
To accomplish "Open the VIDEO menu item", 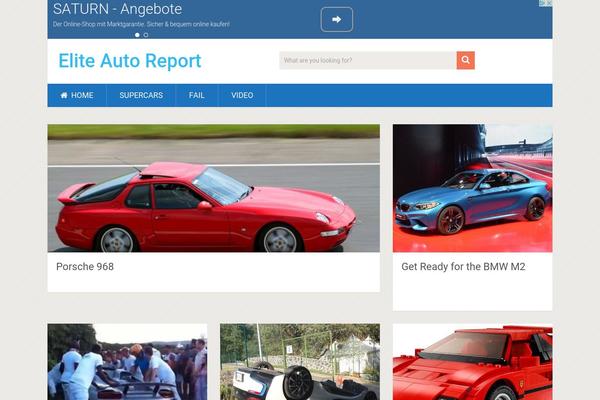I will tap(242, 95).
